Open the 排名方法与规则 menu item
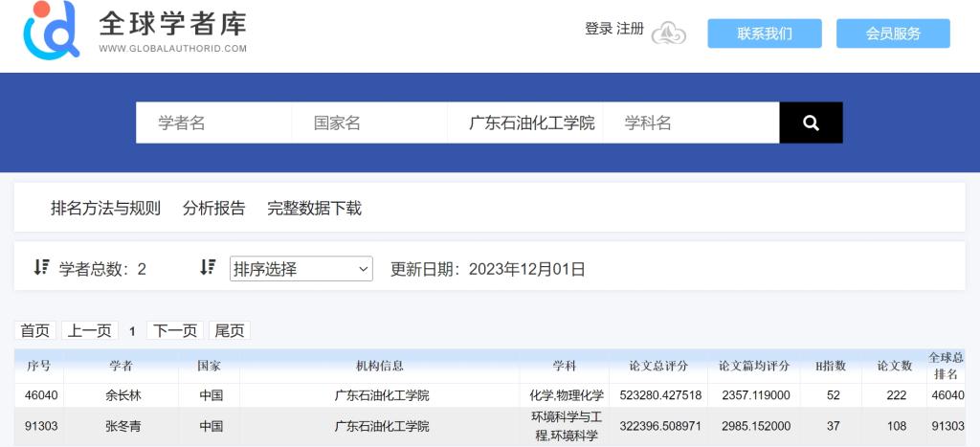This screenshot has height=447, width=980. pos(105,209)
